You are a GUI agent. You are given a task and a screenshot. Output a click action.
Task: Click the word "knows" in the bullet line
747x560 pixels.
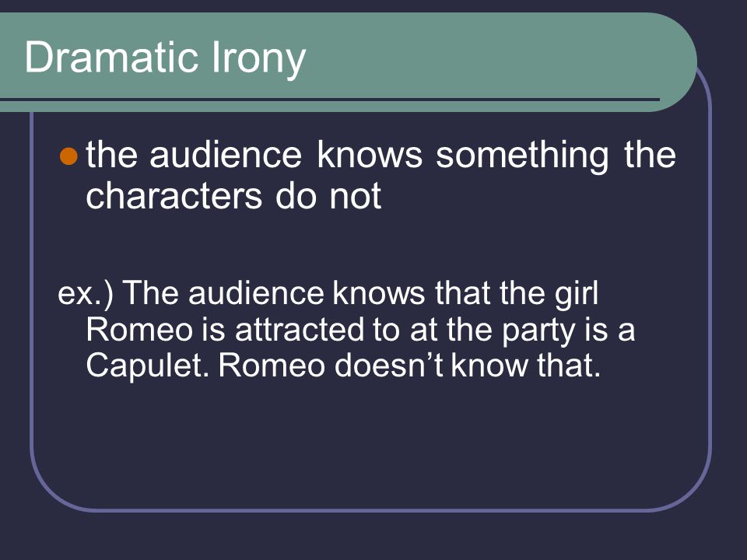point(370,156)
